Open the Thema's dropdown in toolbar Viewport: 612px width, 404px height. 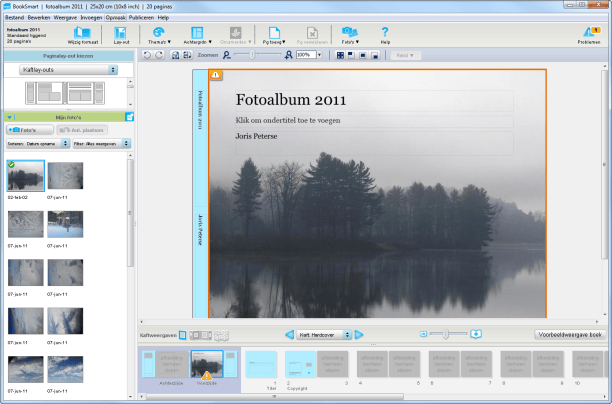click(159, 35)
